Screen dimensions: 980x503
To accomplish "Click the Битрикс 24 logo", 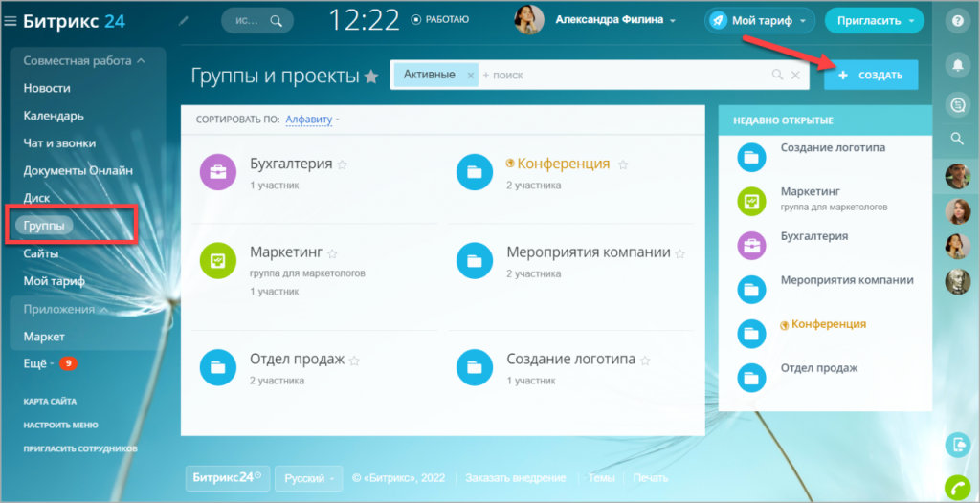I will pyautogui.click(x=74, y=21).
